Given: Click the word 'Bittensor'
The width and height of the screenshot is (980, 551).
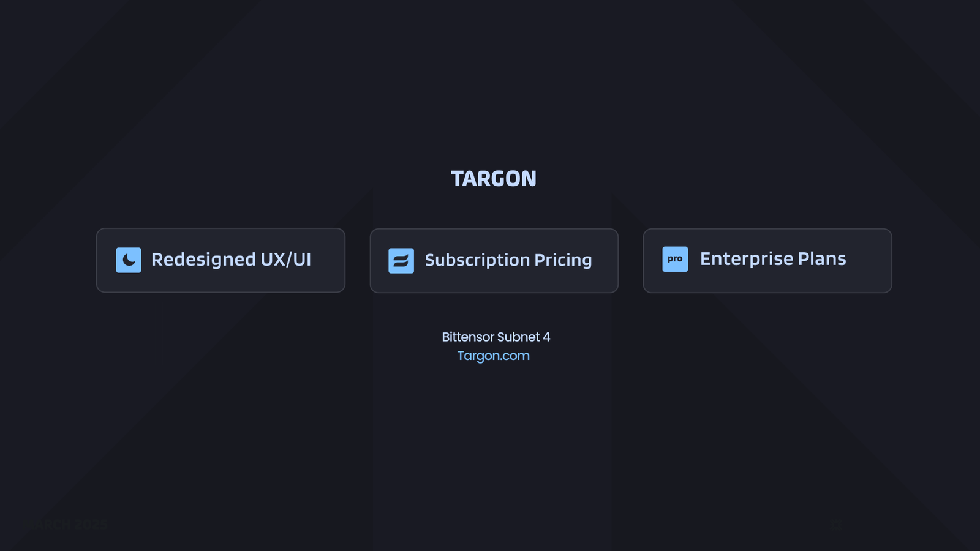Looking at the screenshot, I should pos(468,337).
